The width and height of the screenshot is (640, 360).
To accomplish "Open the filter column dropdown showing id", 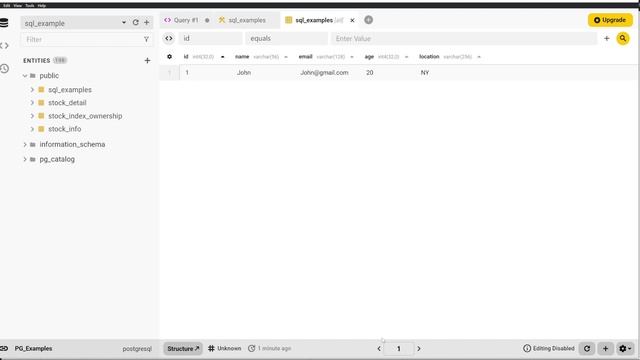I will pos(210,38).
